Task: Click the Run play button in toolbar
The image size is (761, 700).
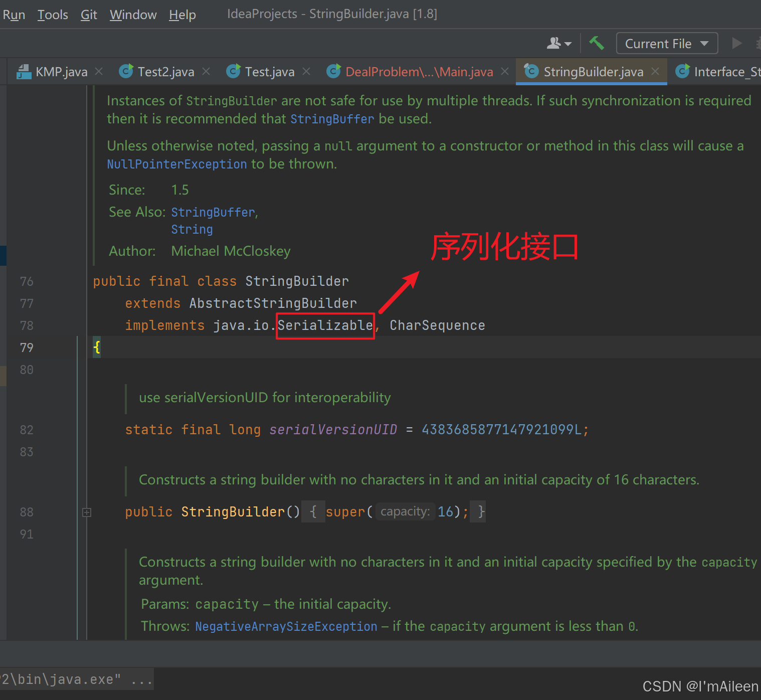Action: 736,43
